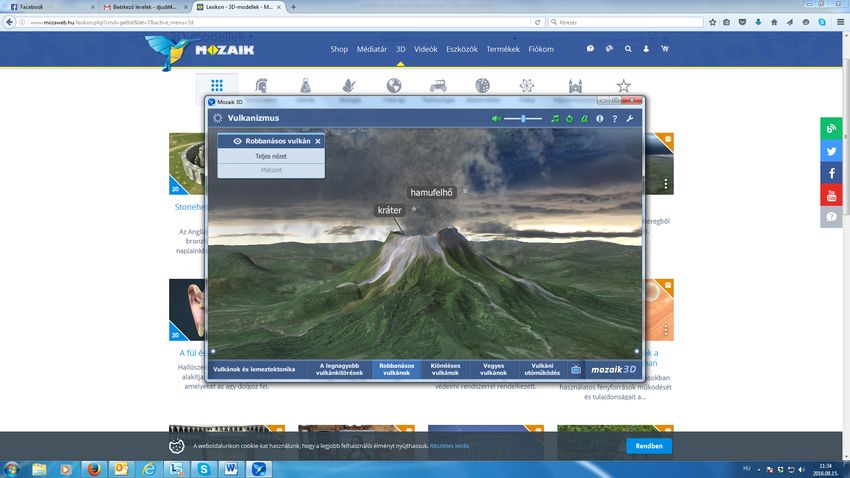This screenshot has width=850, height=478.
Task: Open the Eszközök menu item
Action: [x=462, y=49]
